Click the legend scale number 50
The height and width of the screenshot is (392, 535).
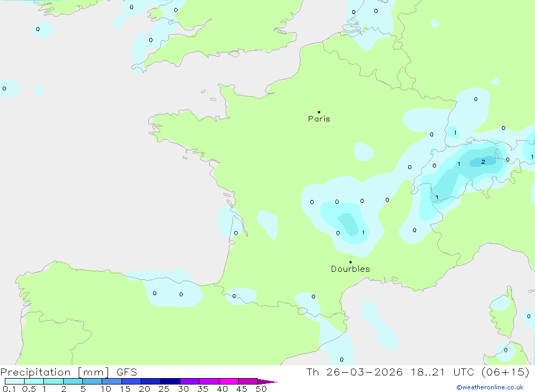(261, 389)
